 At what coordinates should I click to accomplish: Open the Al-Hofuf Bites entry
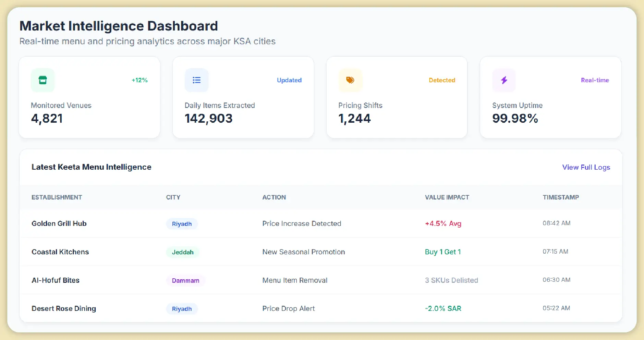pyautogui.click(x=56, y=280)
